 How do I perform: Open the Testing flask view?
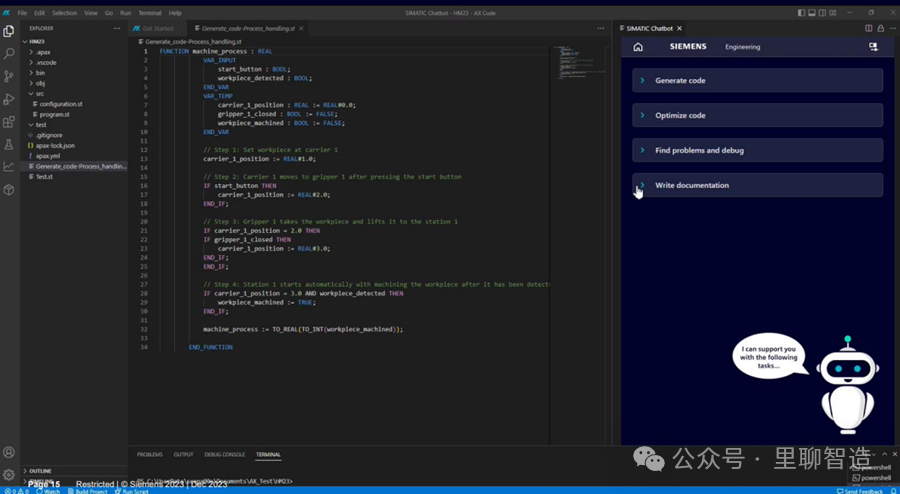coord(9,145)
